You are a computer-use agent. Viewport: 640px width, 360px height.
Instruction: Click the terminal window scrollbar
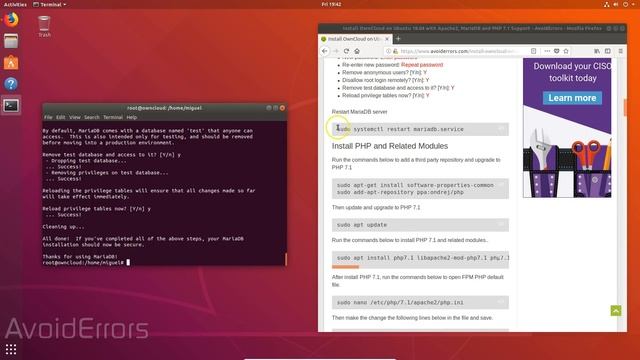point(286,259)
